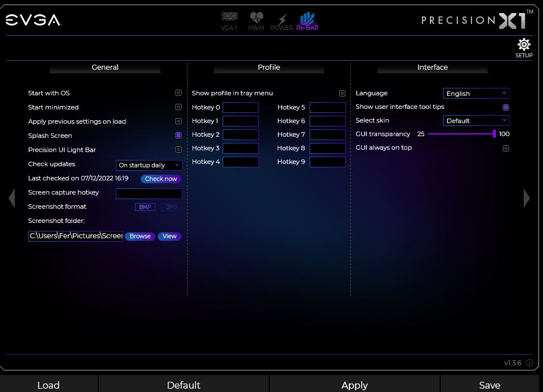
Task: Select JPG screenshot format
Action: [171, 207]
